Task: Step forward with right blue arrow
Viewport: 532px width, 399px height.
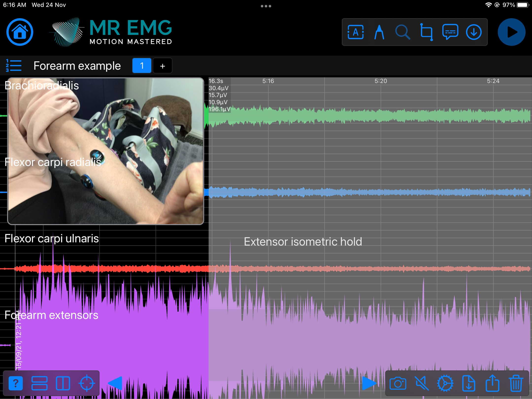Action: [x=369, y=383]
